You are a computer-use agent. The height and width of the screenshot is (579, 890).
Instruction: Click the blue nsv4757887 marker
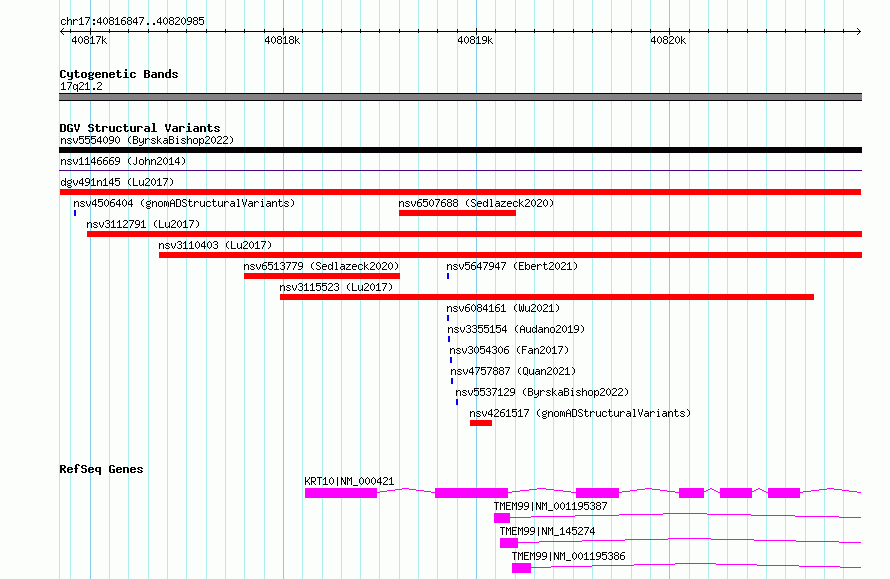pyautogui.click(x=452, y=381)
